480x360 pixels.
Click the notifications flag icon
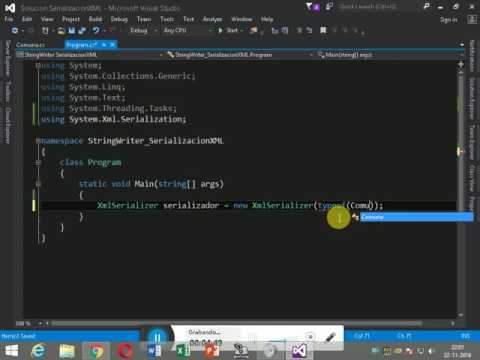click(309, 7)
